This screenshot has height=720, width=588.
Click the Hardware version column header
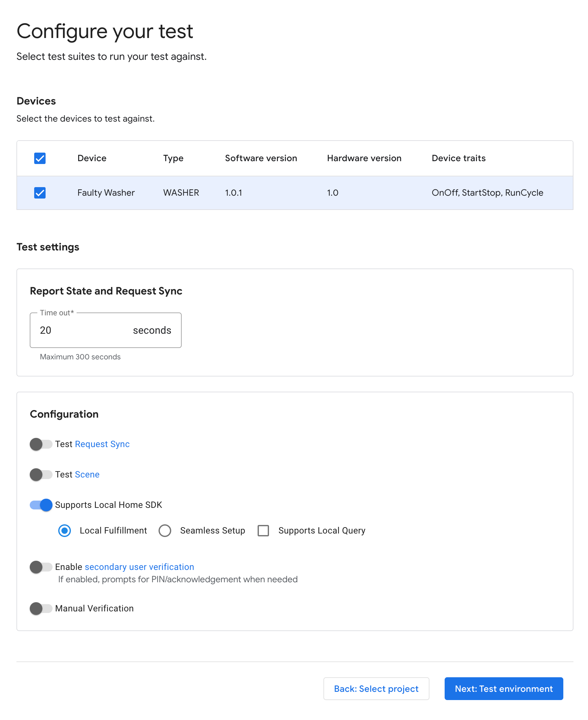(x=364, y=158)
